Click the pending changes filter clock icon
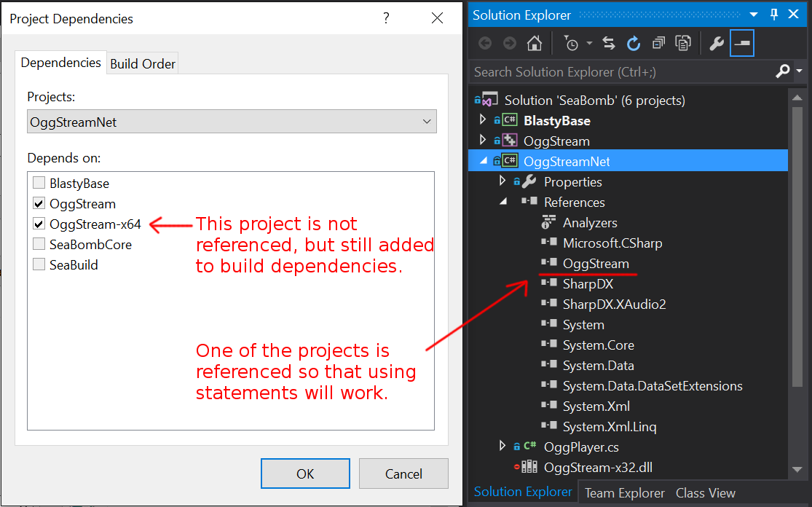Screen dimensions: 812x507 (572, 43)
